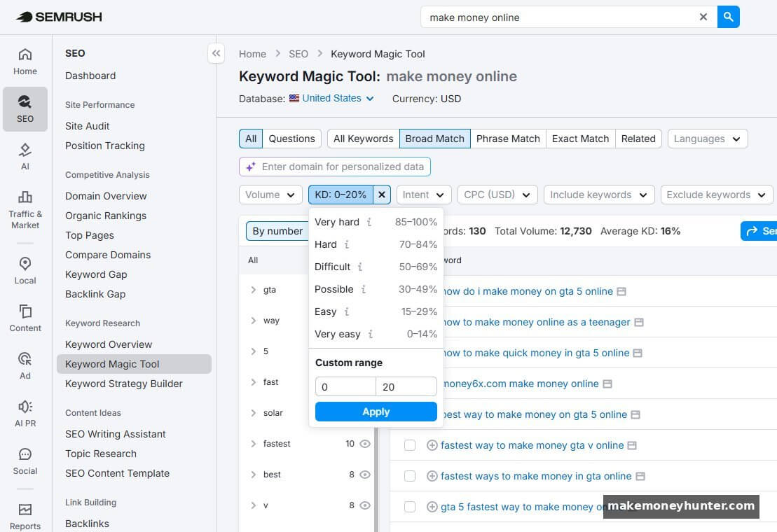Remove the KD 0-20% filter
Viewport: 777px width, 532px height.
coord(382,195)
